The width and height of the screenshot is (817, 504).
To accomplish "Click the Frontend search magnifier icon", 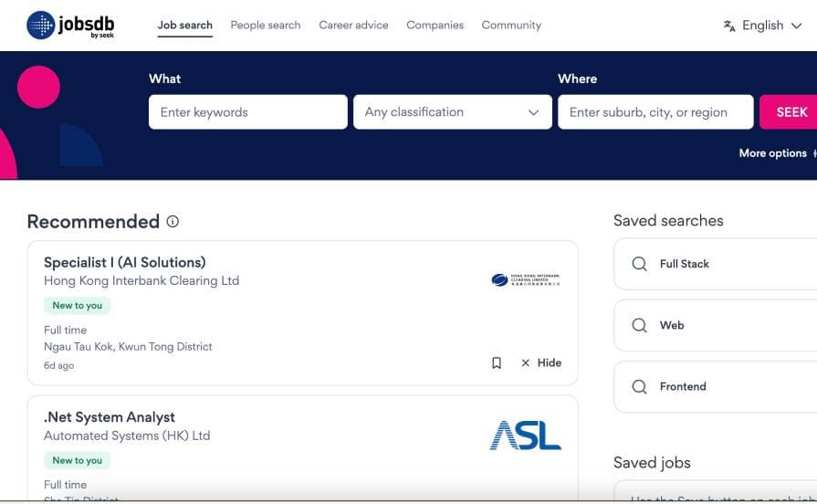I will (639, 387).
